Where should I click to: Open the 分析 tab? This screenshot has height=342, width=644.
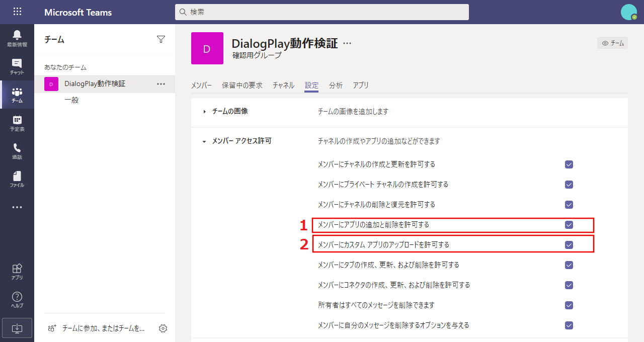336,85
